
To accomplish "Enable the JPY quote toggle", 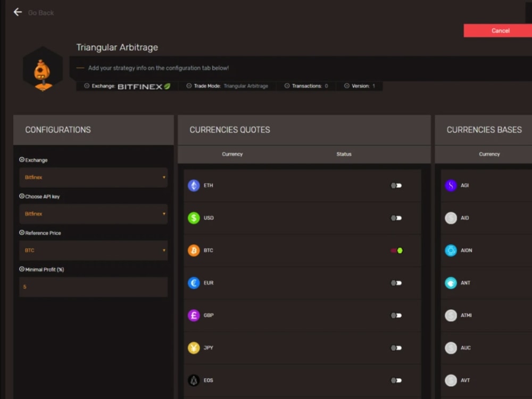I will coord(396,348).
